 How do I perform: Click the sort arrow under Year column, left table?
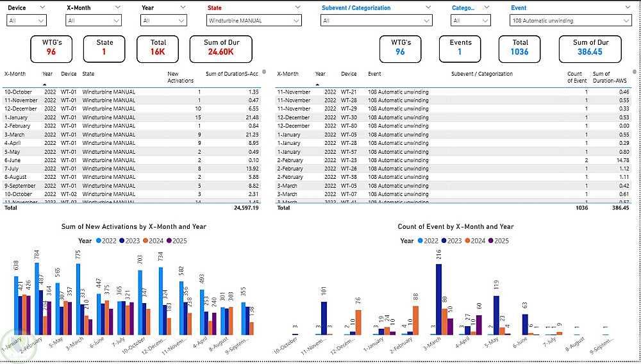point(45,84)
